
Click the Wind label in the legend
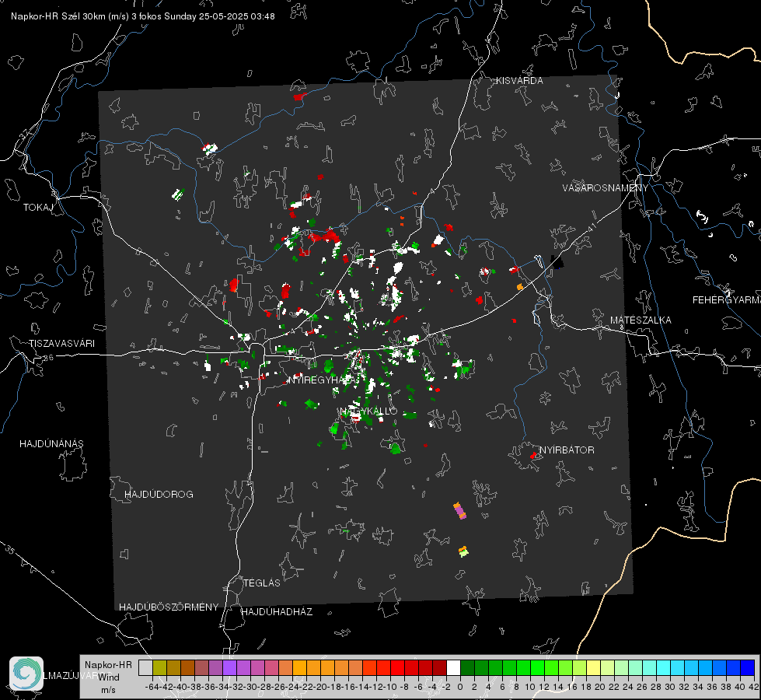point(109,677)
